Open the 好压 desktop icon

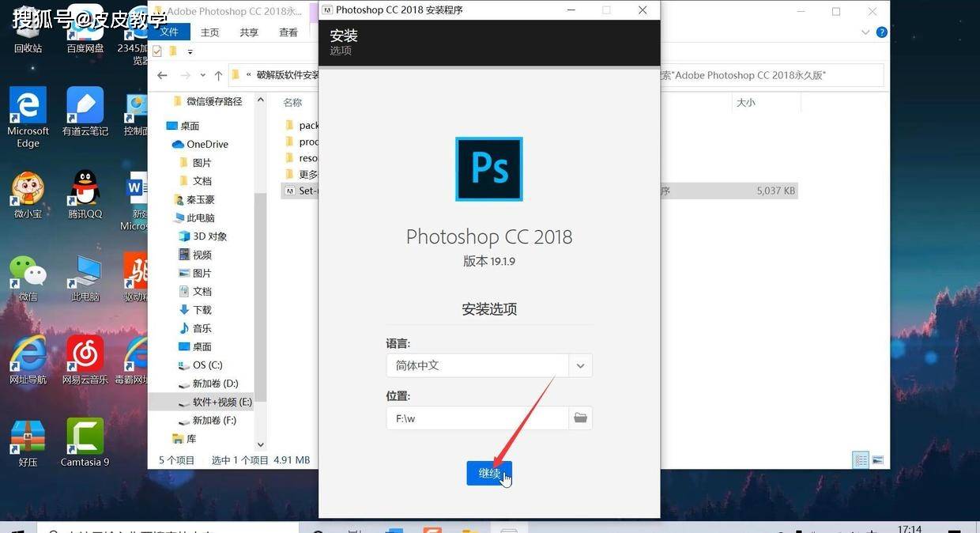coord(28,443)
